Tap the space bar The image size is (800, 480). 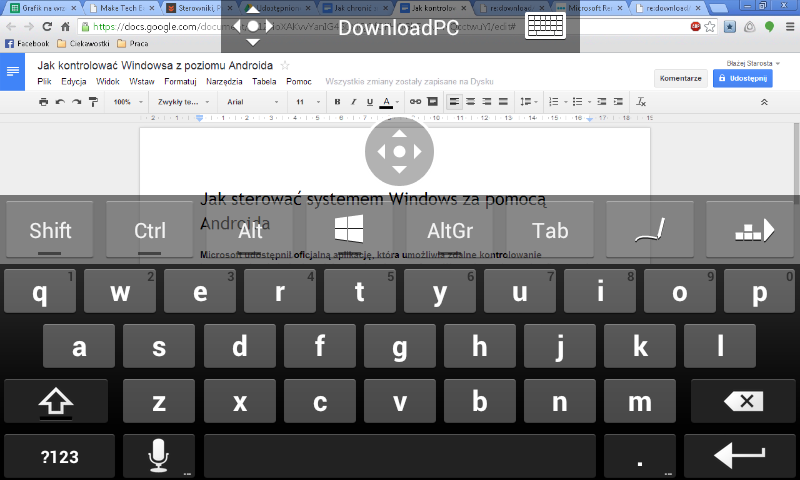(x=399, y=456)
